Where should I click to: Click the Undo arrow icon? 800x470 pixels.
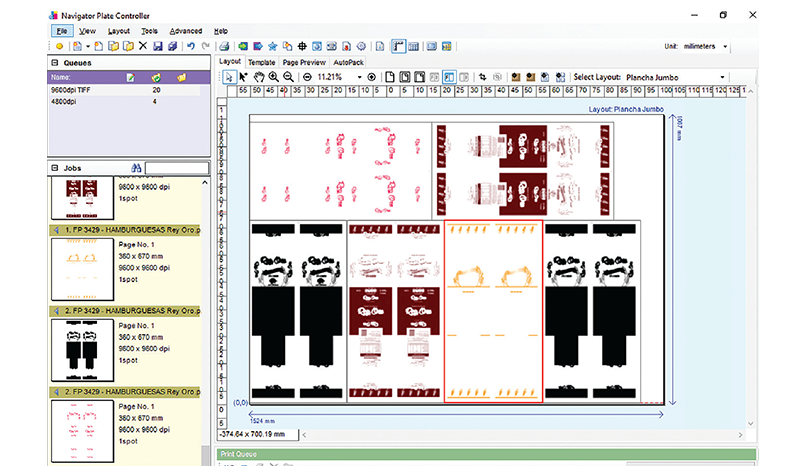[191, 46]
